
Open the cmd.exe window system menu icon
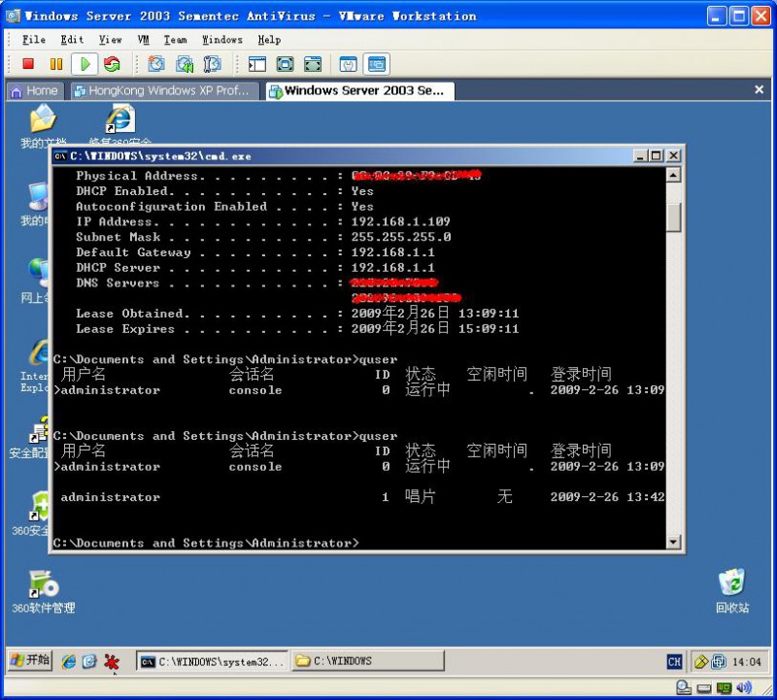pos(60,156)
